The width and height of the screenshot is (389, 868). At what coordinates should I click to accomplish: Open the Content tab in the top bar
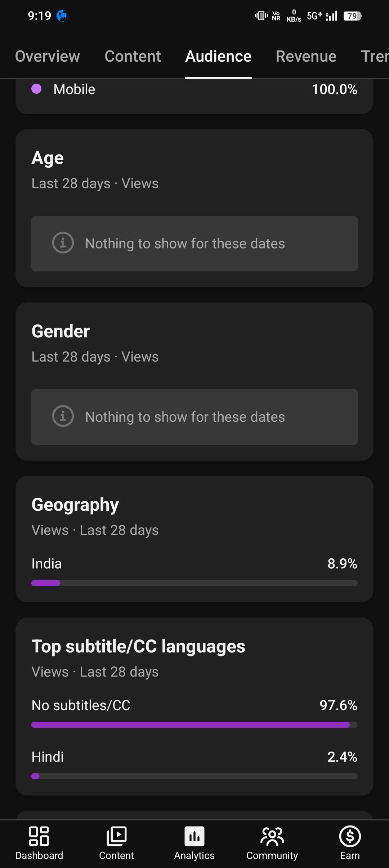point(133,56)
